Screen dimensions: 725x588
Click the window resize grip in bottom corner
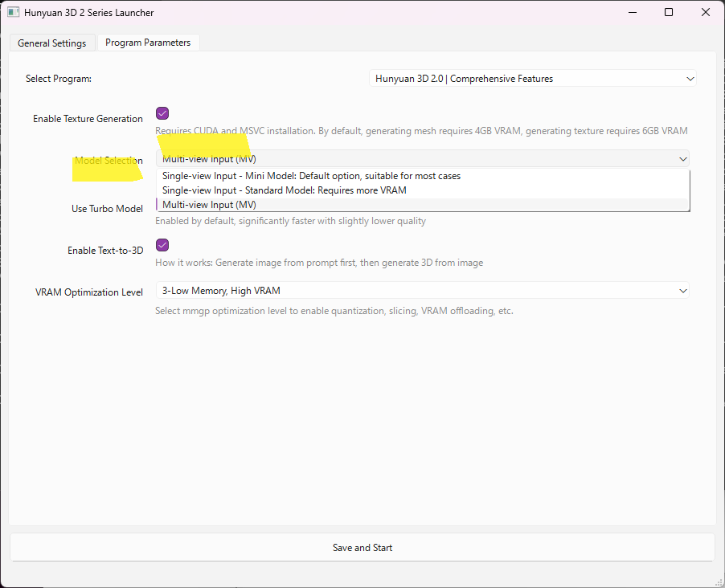[x=718, y=581]
